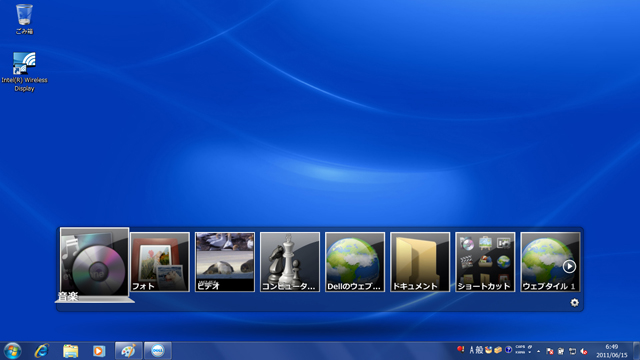This screenshot has width=640, height=360.
Task: Open language bar options down arrow
Action: pyautogui.click(x=529, y=352)
